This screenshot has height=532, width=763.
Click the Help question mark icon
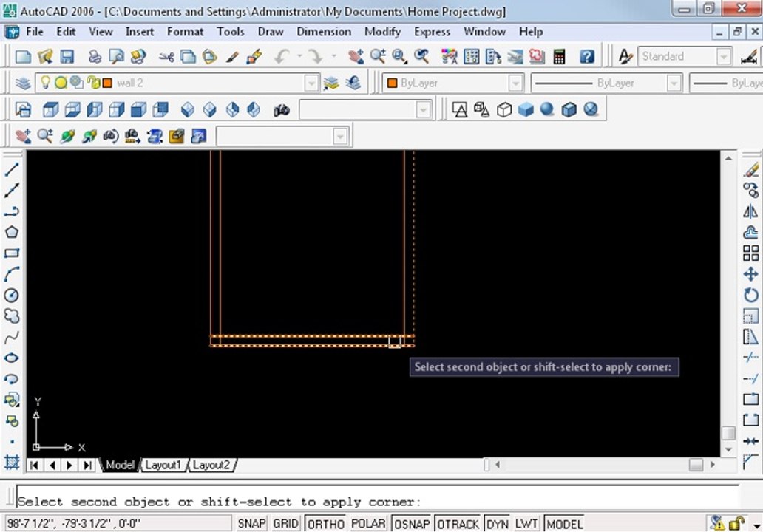(x=587, y=56)
